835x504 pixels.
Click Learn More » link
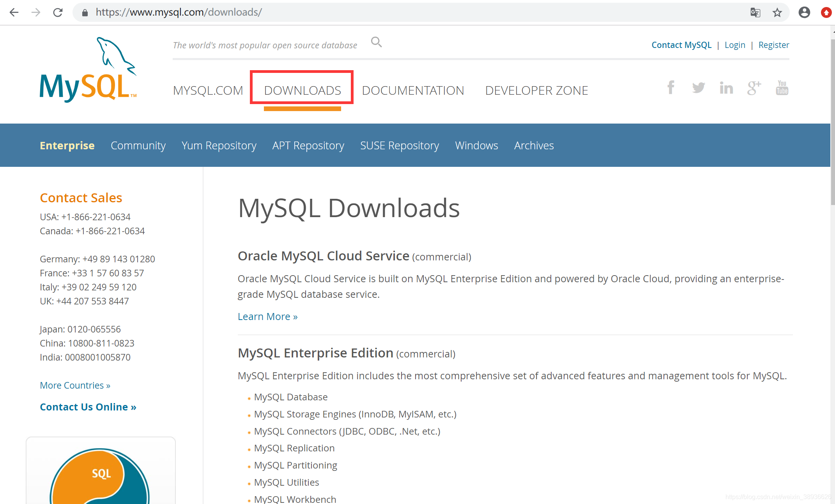[x=267, y=317]
